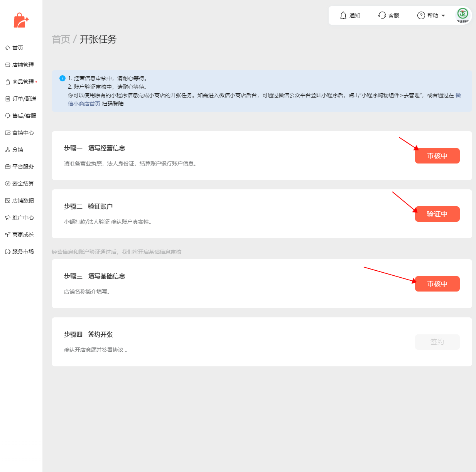Expand the 帮助 dropdown arrow
Screen dimensions: 476x472
click(443, 16)
